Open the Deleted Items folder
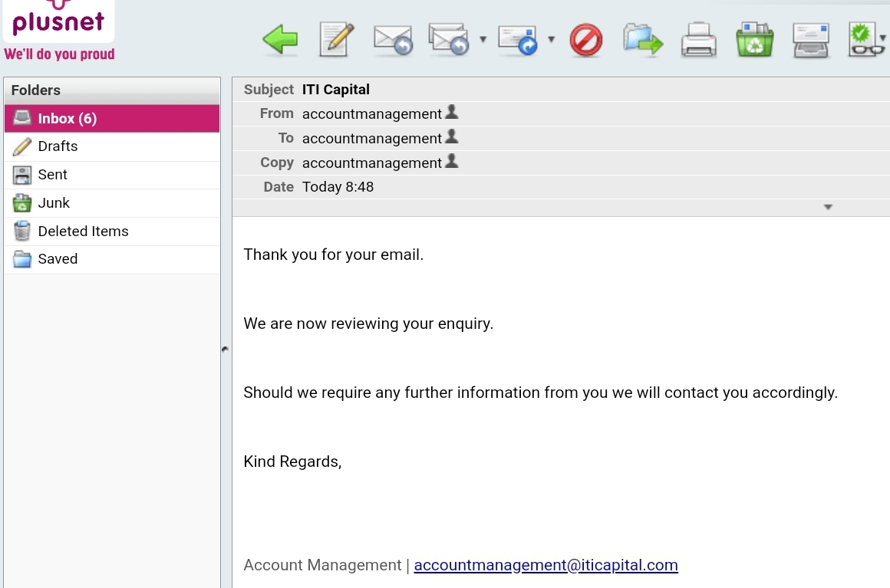This screenshot has height=588, width=890. point(112,232)
